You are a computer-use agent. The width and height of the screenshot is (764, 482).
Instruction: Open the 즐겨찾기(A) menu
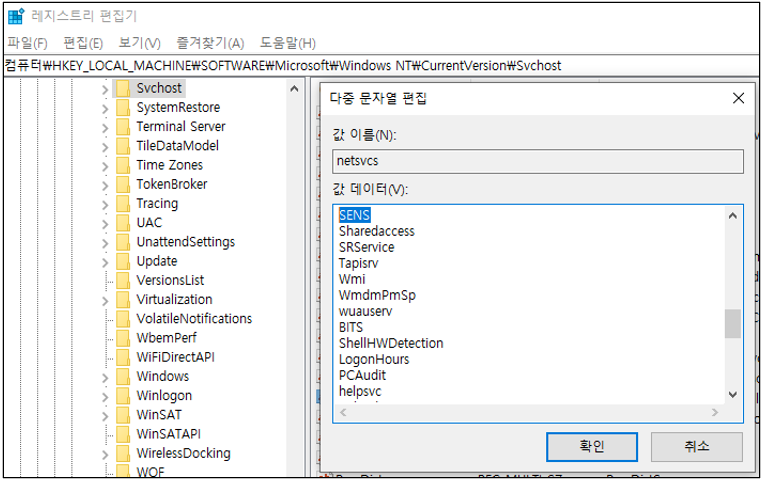(210, 43)
